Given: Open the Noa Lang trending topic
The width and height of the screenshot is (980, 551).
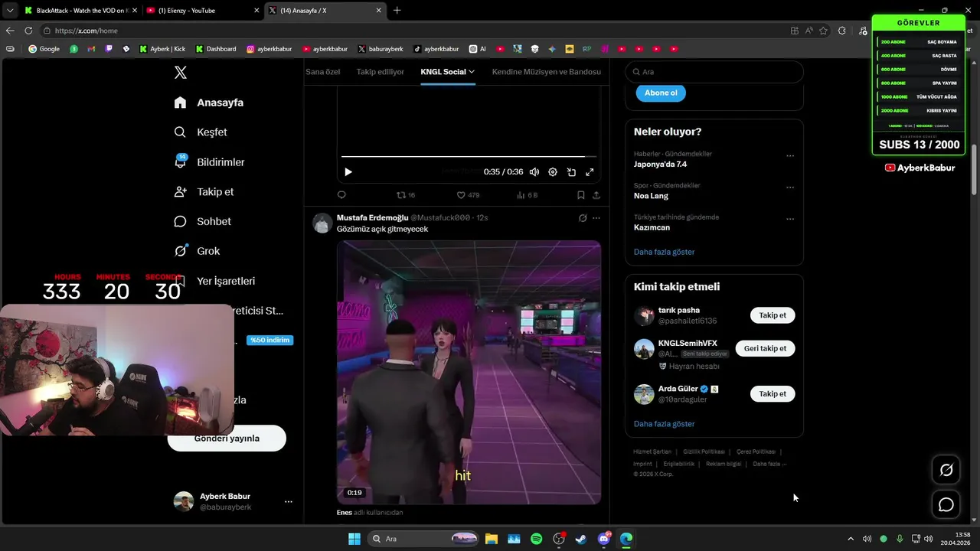Looking at the screenshot, I should pos(651,196).
